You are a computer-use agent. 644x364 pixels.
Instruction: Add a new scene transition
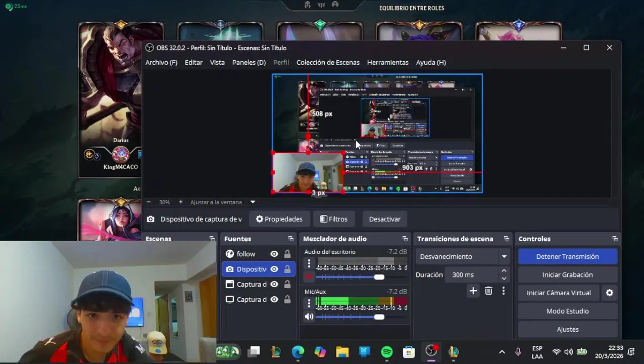tap(473, 291)
